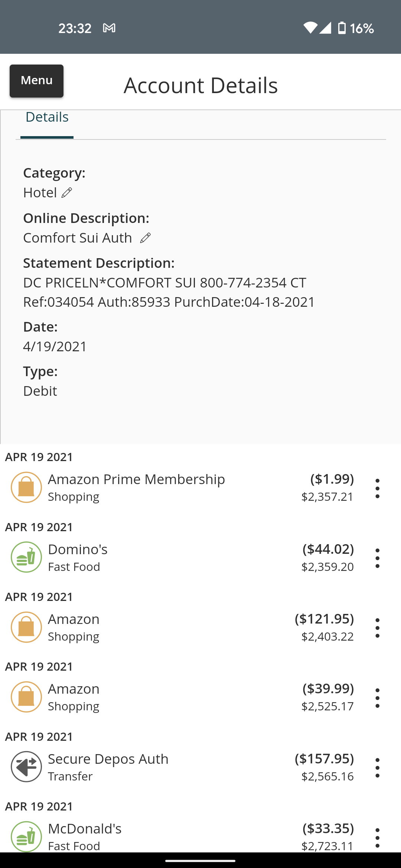The width and height of the screenshot is (401, 868).
Task: Tap the Gmail notification icon in status bar
Action: tap(109, 28)
